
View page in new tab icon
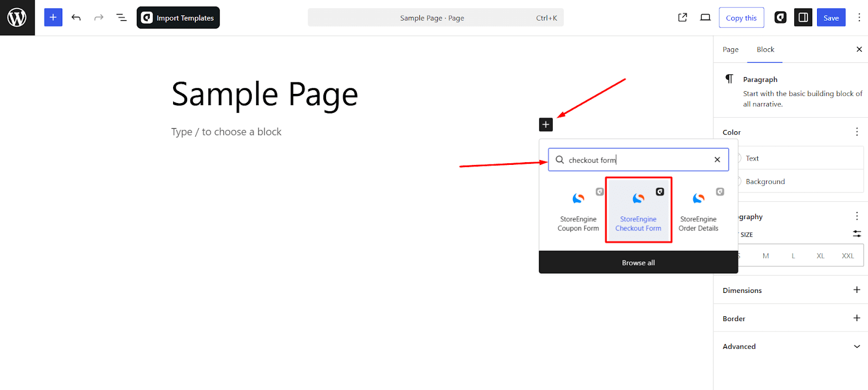(682, 17)
